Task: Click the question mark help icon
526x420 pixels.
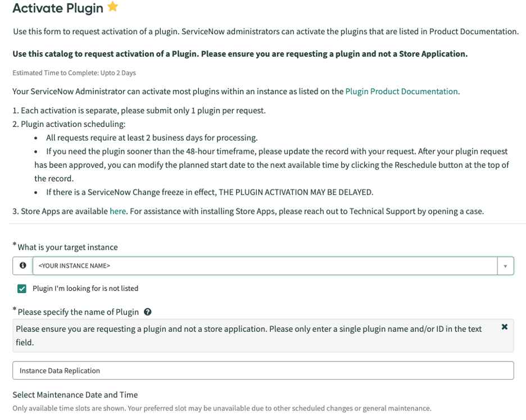Action: coord(148,312)
